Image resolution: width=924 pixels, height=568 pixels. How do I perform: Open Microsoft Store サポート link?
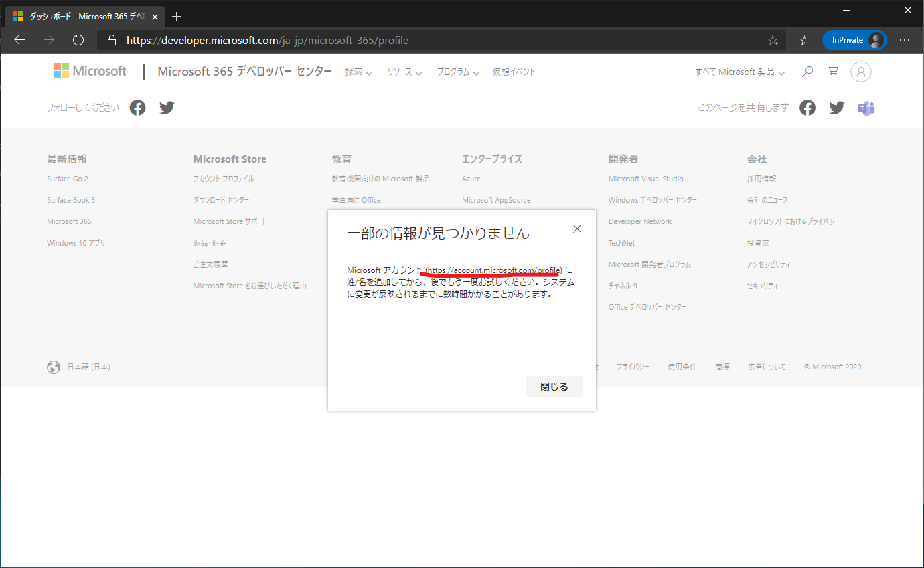230,221
